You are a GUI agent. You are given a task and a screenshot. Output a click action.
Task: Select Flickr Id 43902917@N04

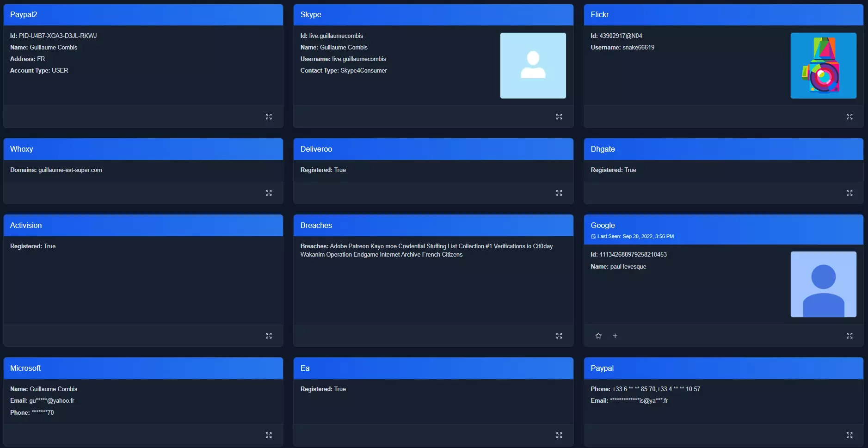pos(616,36)
